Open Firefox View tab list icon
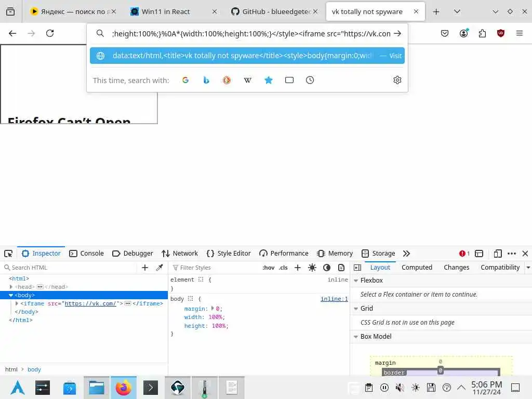 [x=10, y=11]
